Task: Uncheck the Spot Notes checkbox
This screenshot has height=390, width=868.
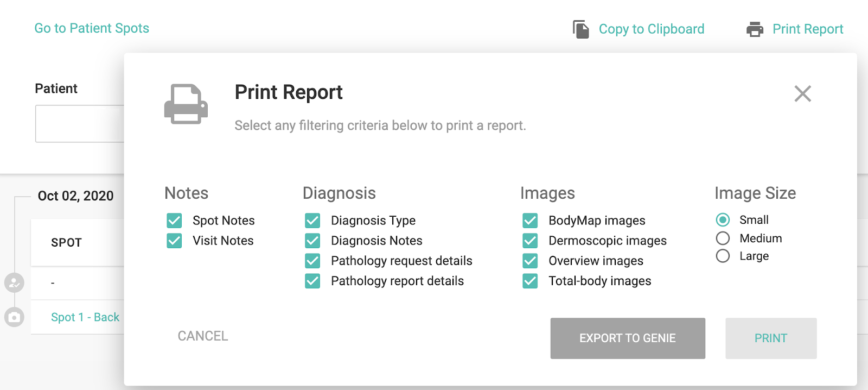Action: click(174, 221)
